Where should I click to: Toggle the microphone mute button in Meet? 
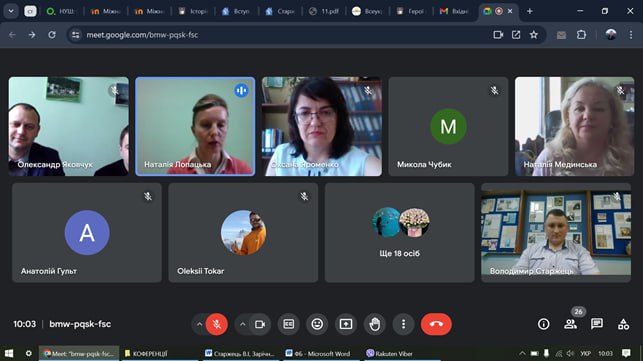217,324
